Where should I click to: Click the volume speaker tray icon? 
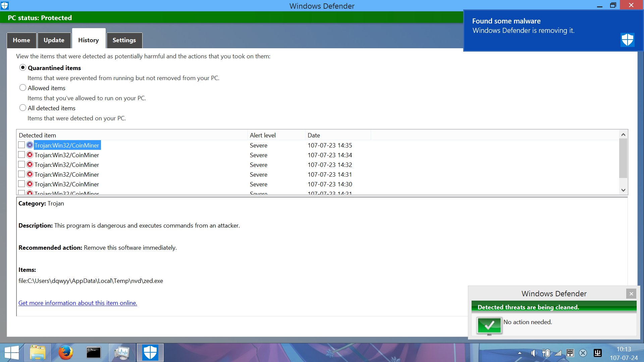coord(534,353)
